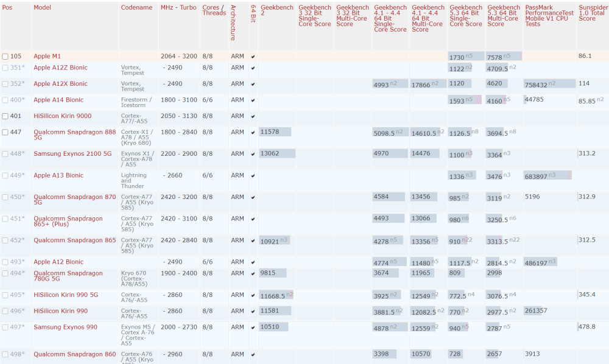Open the Samsung Exynos 2100 5G link

(x=72, y=153)
